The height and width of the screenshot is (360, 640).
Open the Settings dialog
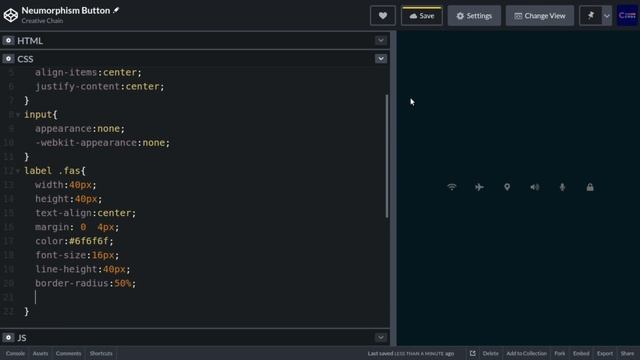click(474, 16)
